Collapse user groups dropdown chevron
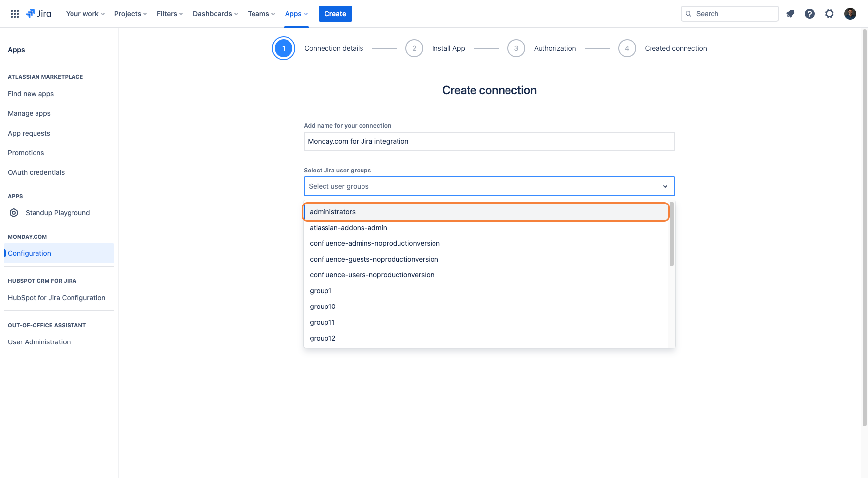Viewport: 868px width, 478px height. (x=665, y=186)
